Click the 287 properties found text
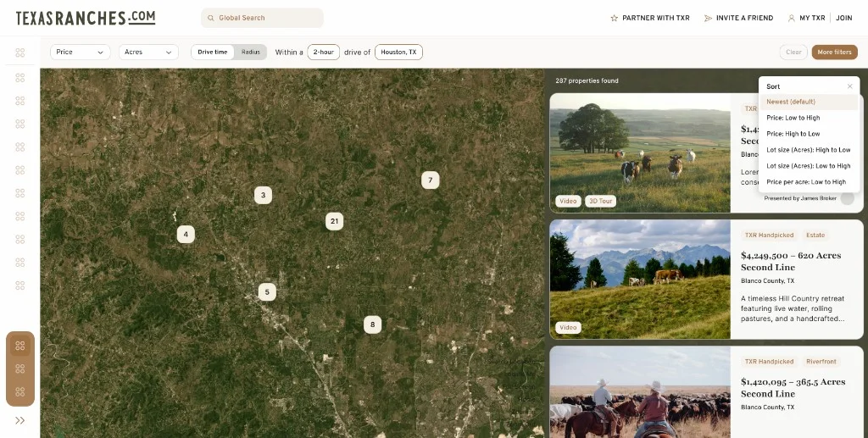Image resolution: width=868 pixels, height=438 pixels. tap(587, 80)
